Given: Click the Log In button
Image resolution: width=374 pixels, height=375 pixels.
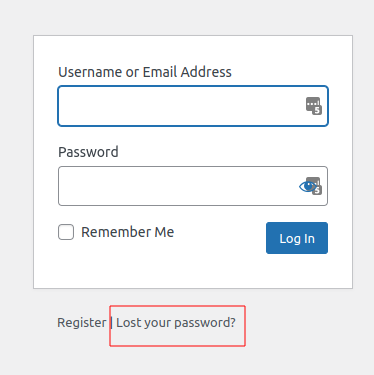Looking at the screenshot, I should (297, 238).
